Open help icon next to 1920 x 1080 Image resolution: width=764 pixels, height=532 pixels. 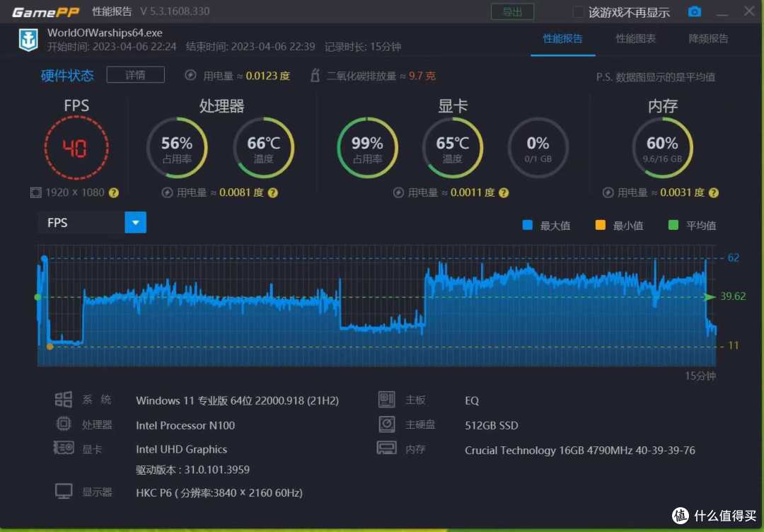(x=113, y=193)
